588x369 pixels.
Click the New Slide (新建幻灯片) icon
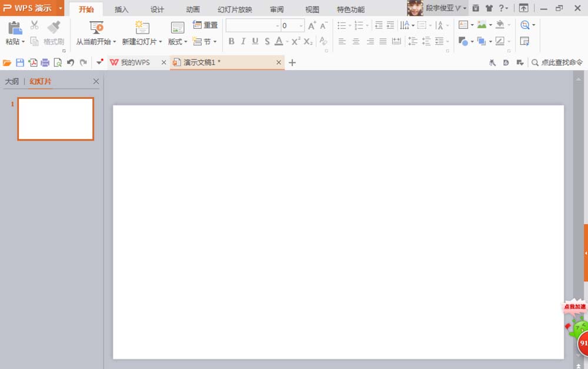(x=142, y=27)
